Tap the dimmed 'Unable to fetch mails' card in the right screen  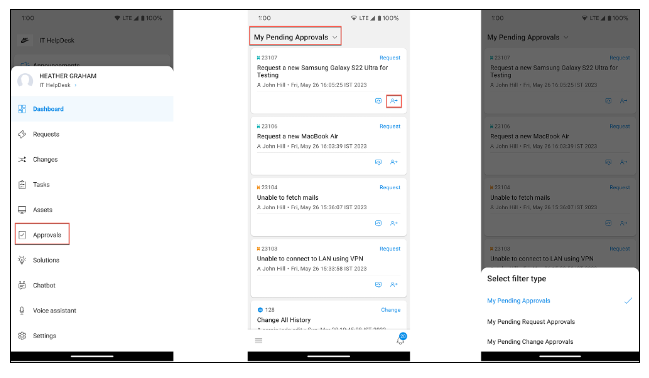[560, 207]
